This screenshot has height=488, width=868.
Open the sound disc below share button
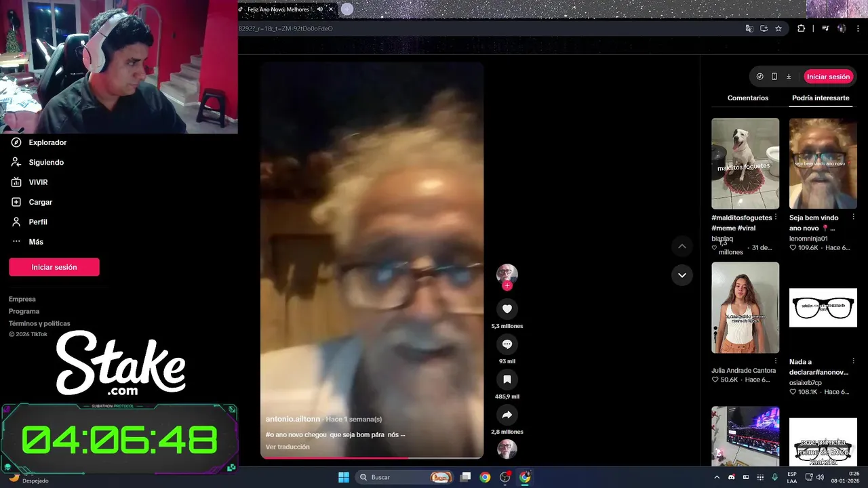tap(507, 449)
